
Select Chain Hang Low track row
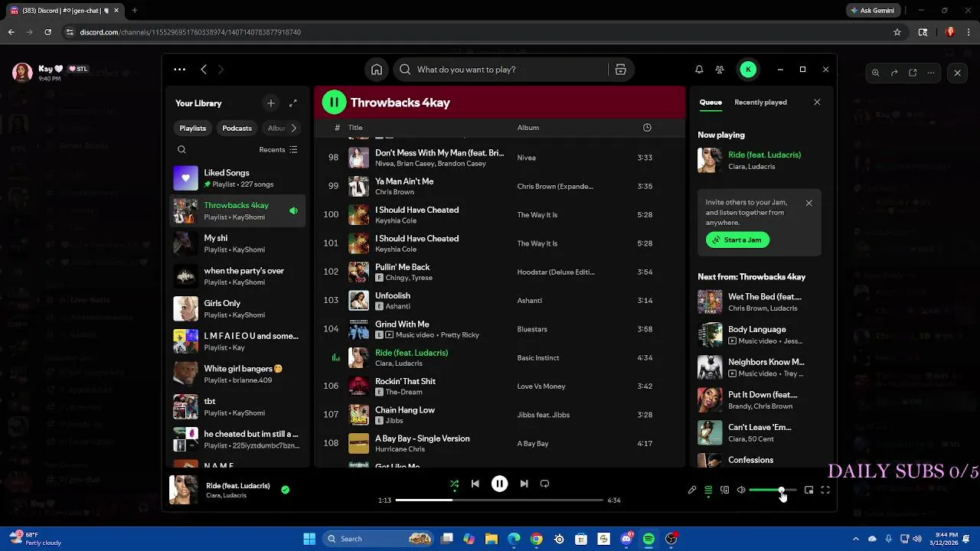coord(499,415)
